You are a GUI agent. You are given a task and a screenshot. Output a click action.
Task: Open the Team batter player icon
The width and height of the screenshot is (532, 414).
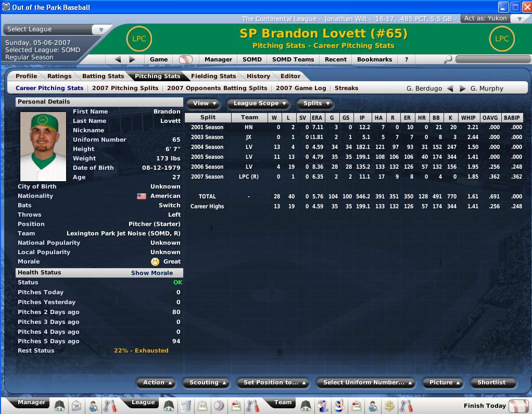[x=339, y=406]
